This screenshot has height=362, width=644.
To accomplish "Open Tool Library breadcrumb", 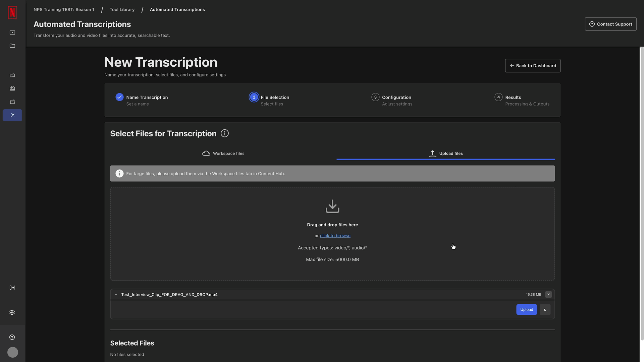I will click(x=122, y=9).
